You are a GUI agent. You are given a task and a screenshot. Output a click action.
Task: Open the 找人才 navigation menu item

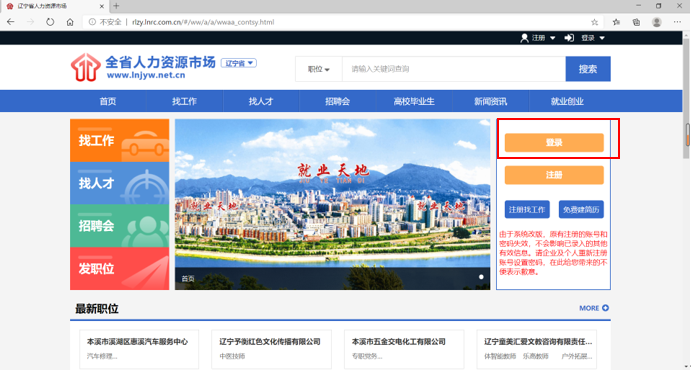click(261, 101)
